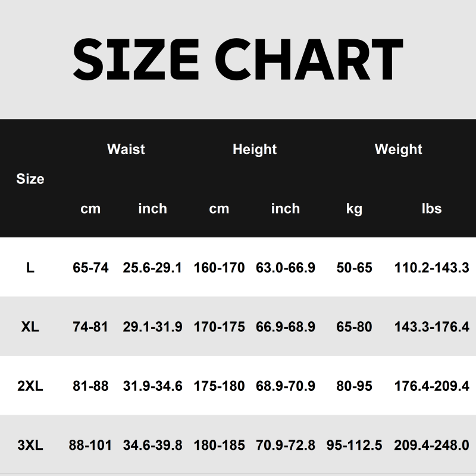Select the XL size row label
The image size is (476, 476).
tap(30, 327)
